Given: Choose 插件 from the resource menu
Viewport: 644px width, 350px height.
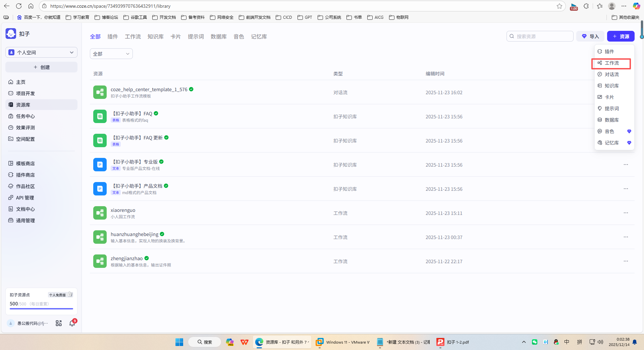Looking at the screenshot, I should 614,52.
